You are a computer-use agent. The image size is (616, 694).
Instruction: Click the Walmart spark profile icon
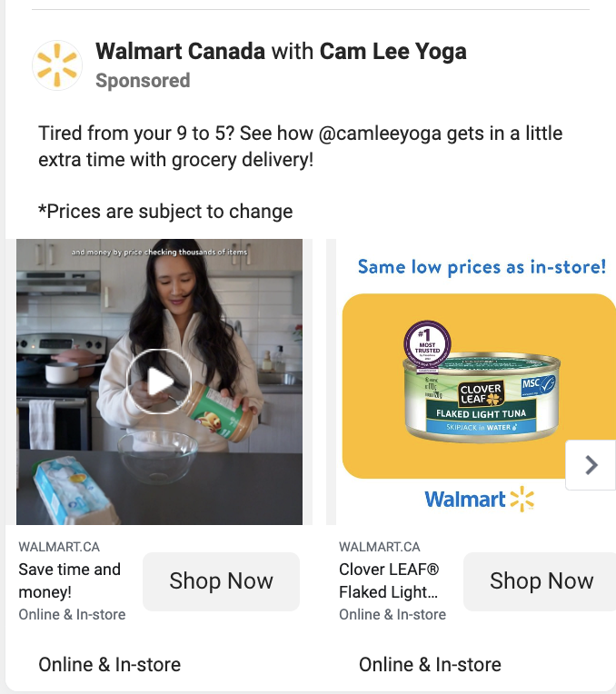(x=57, y=65)
